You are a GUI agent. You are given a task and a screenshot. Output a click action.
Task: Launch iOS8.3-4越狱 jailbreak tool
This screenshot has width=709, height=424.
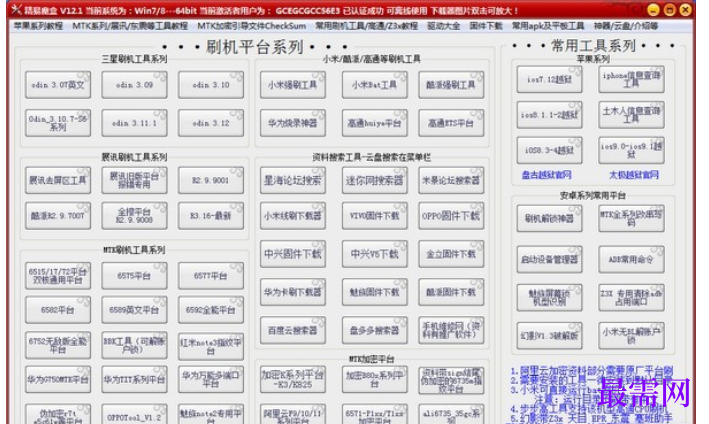[x=549, y=150]
